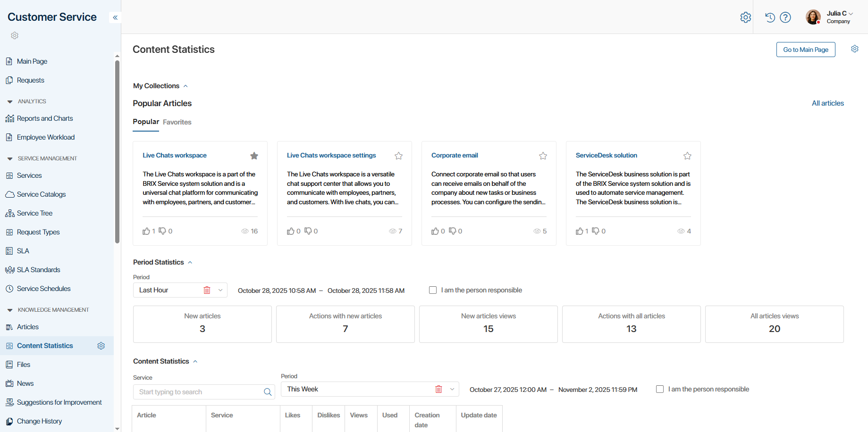The width and height of the screenshot is (868, 432).
Task: Unfavorite the Live Chats workspace article star
Action: (x=254, y=156)
